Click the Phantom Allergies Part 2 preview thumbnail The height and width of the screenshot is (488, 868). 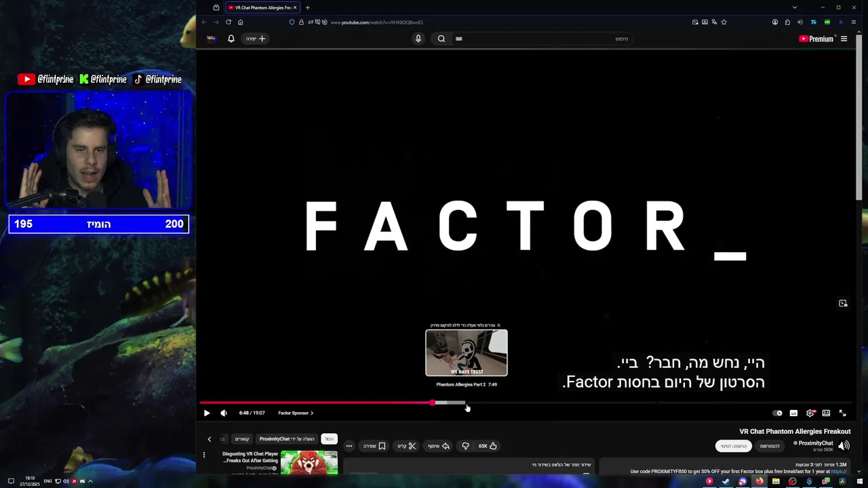coord(467,352)
